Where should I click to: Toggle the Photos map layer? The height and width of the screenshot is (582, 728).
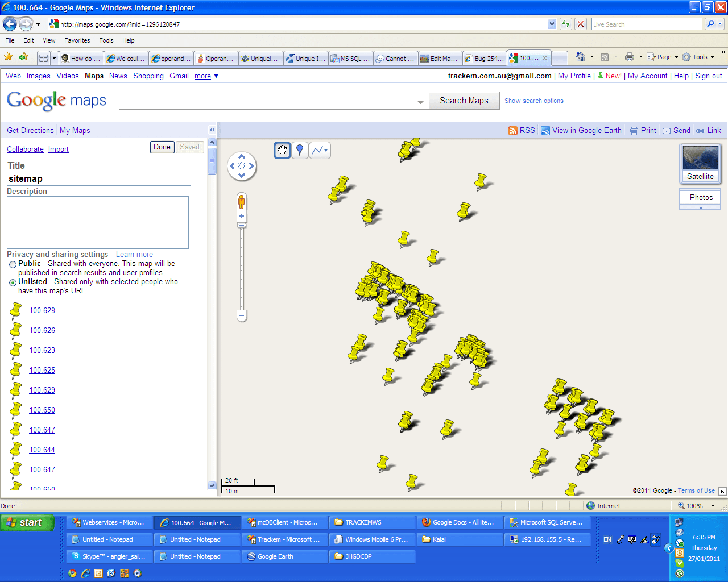[700, 197]
